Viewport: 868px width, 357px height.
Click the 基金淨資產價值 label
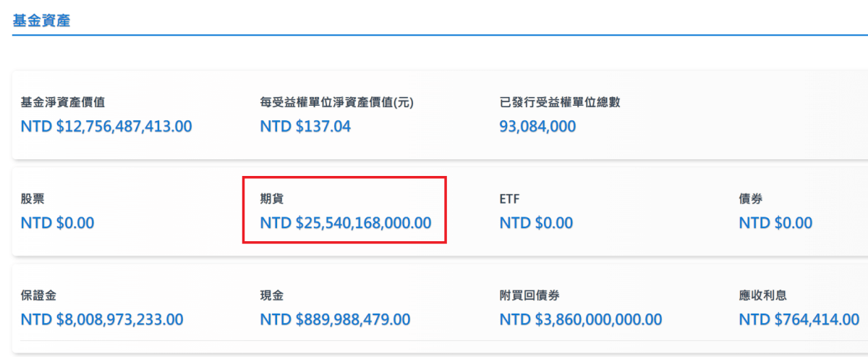pyautogui.click(x=63, y=102)
